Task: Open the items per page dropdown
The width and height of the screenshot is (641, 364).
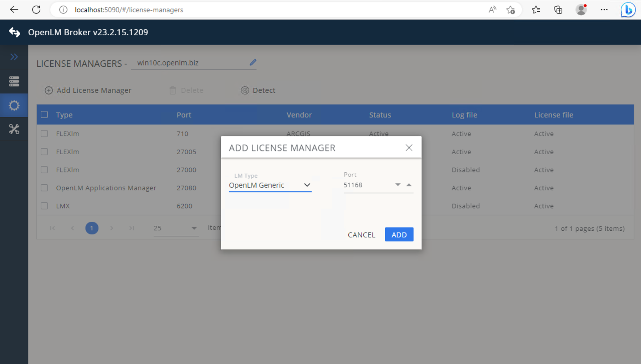Action: click(194, 228)
